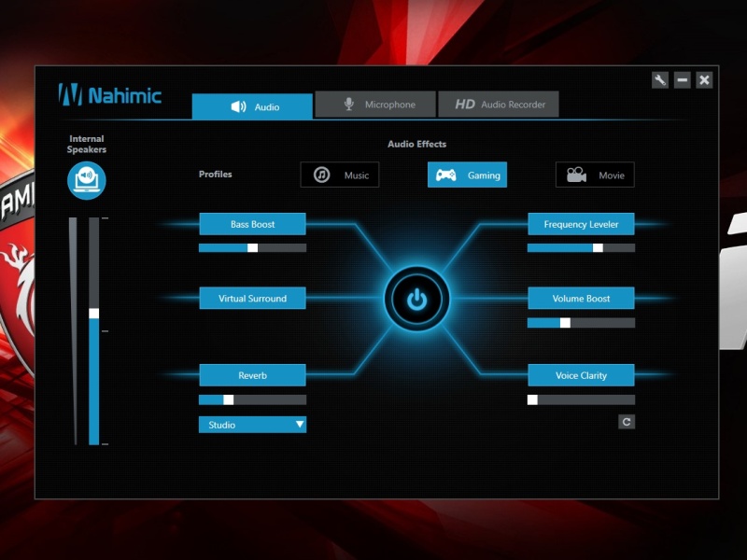Click the Internal Speakers label

[x=86, y=144]
